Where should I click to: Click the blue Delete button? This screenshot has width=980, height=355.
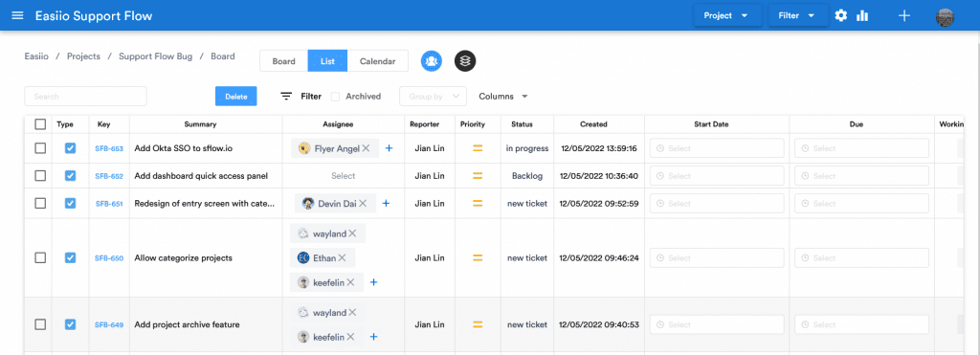click(236, 97)
